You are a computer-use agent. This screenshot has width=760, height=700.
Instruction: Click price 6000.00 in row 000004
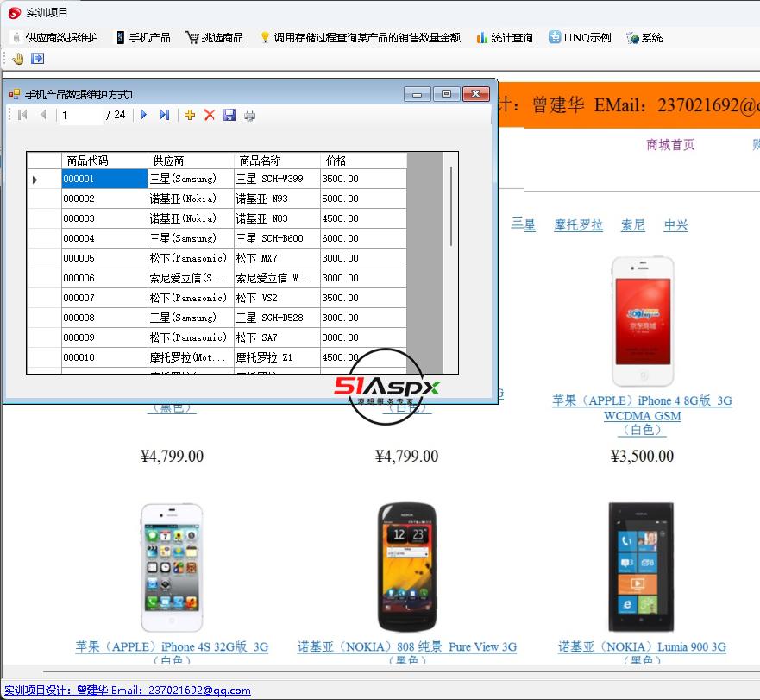(363, 239)
